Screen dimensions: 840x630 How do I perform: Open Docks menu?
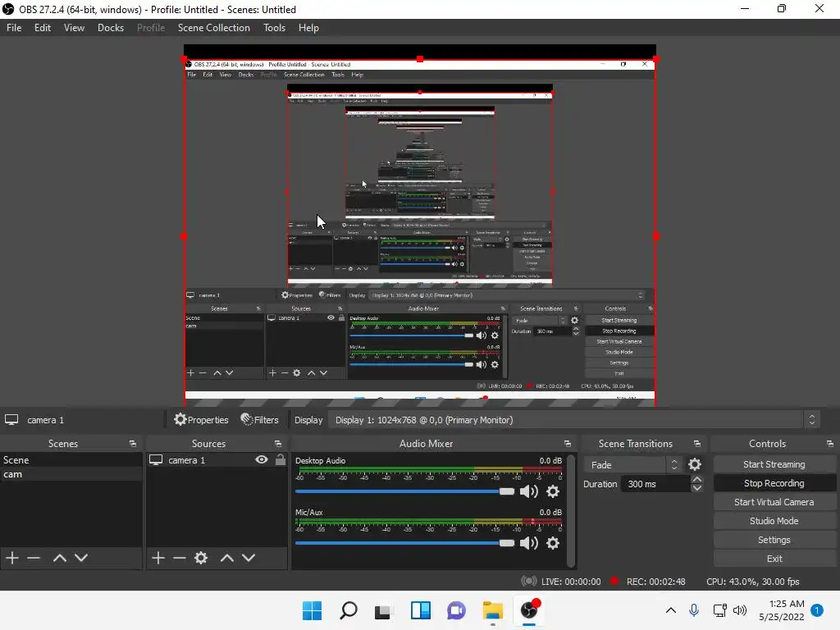click(111, 28)
